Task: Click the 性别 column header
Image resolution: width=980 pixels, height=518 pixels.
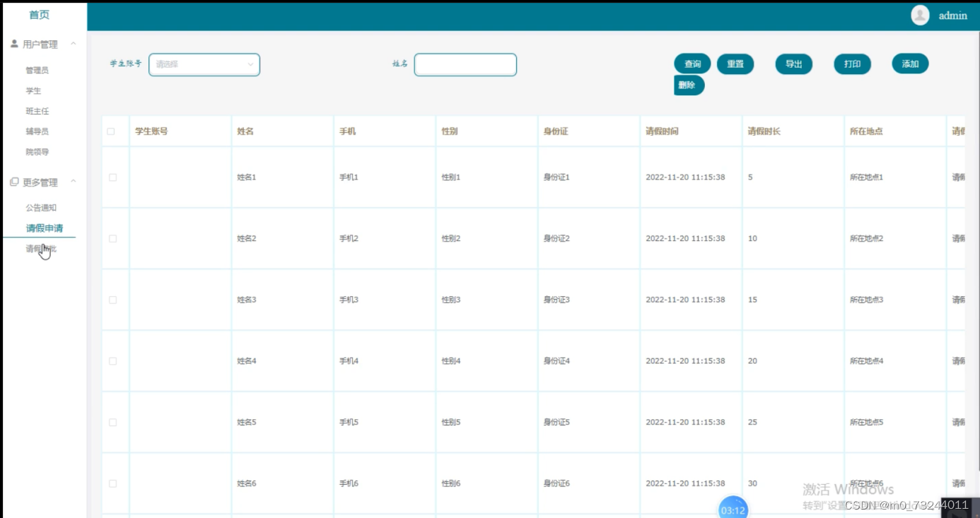Action: coord(450,131)
